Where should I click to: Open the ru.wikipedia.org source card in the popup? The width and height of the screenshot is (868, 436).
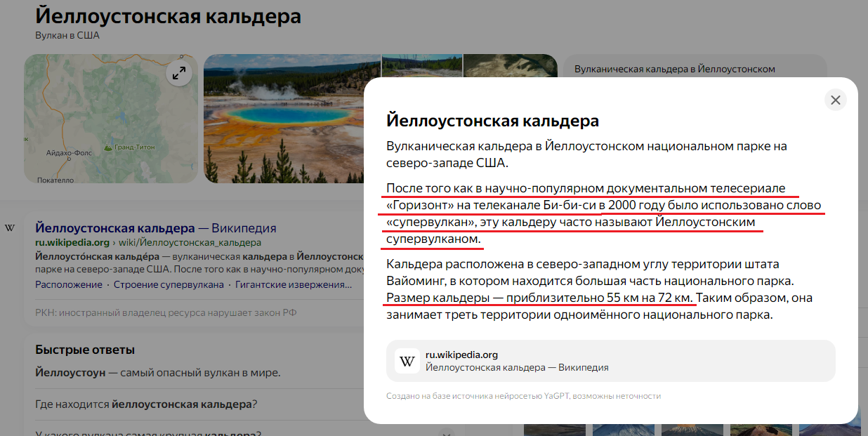point(611,361)
